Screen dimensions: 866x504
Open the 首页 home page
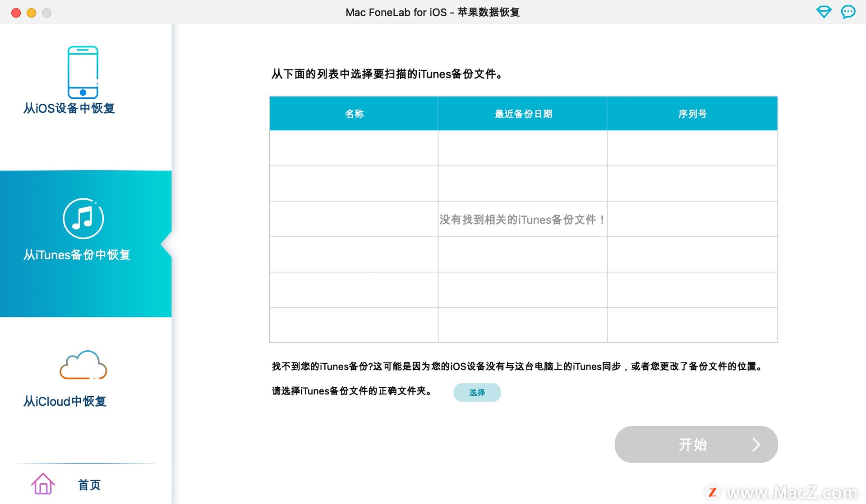click(89, 485)
